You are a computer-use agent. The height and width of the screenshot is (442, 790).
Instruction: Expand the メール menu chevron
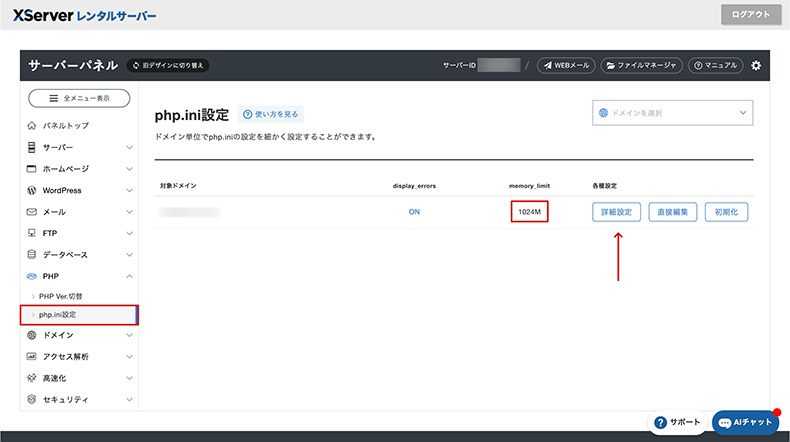[x=129, y=212]
